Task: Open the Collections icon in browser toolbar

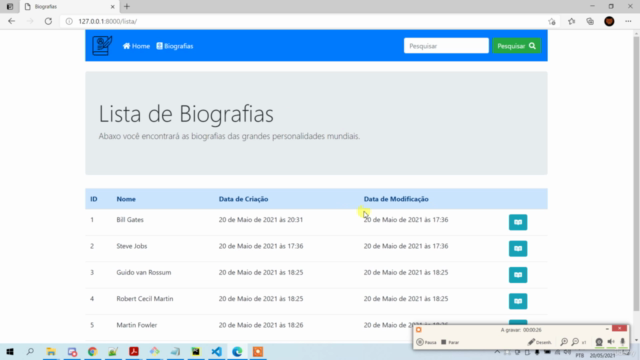Action: click(590, 21)
